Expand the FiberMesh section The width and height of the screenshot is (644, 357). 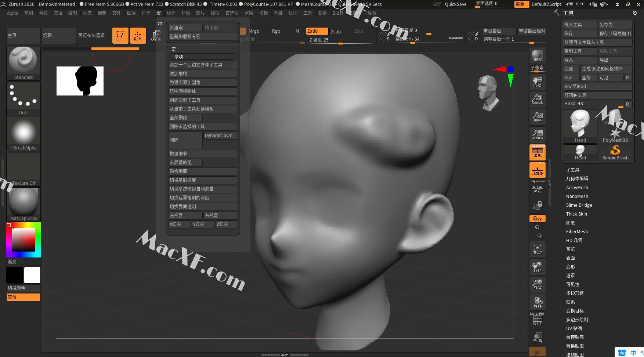(x=576, y=231)
